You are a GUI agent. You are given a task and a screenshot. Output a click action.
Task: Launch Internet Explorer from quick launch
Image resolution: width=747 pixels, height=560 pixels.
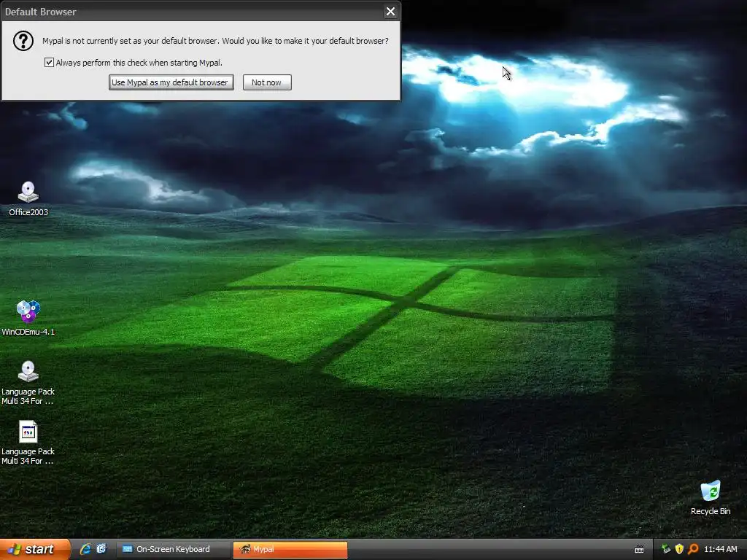[85, 549]
